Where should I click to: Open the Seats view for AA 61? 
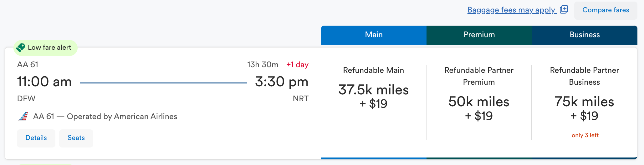[x=76, y=138]
